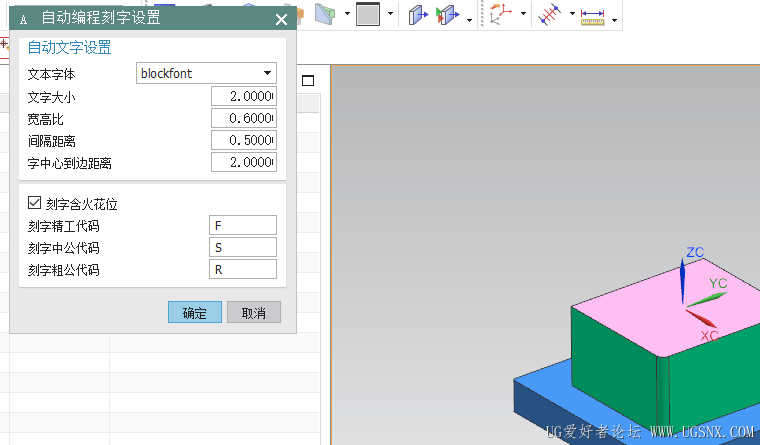Click 确定 to confirm settings
This screenshot has width=760, height=445.
point(194,313)
